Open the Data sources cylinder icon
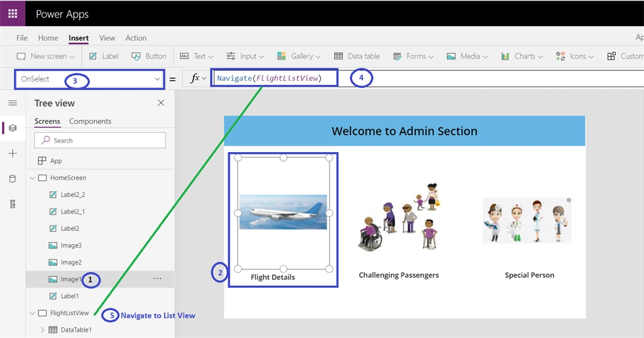 click(13, 179)
